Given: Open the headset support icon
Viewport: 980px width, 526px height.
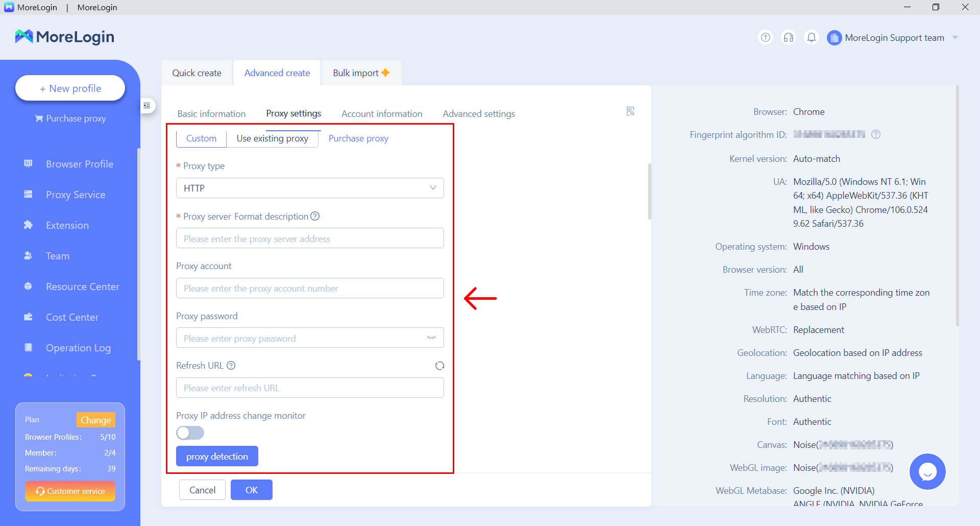Looking at the screenshot, I should tap(789, 37).
